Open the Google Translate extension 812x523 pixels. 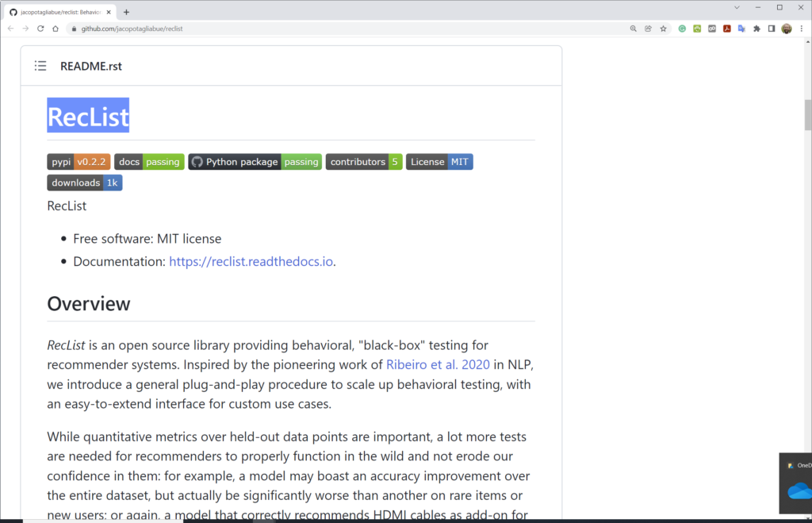[741, 29]
